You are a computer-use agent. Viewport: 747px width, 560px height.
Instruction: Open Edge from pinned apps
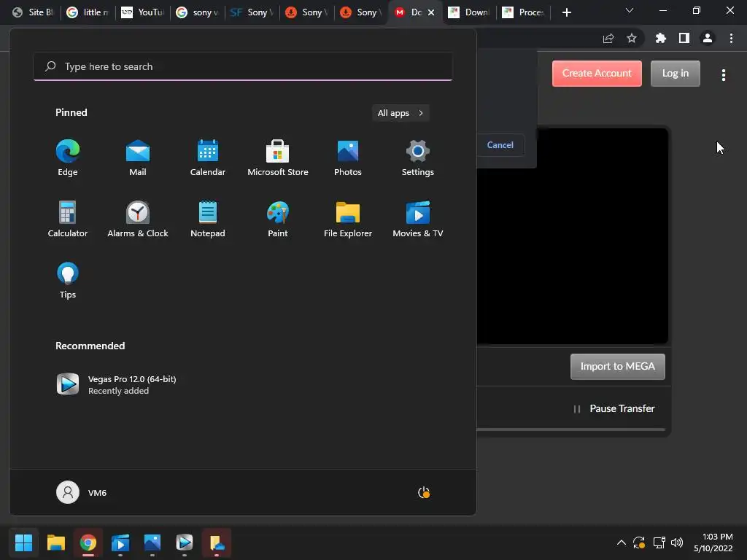pyautogui.click(x=68, y=158)
